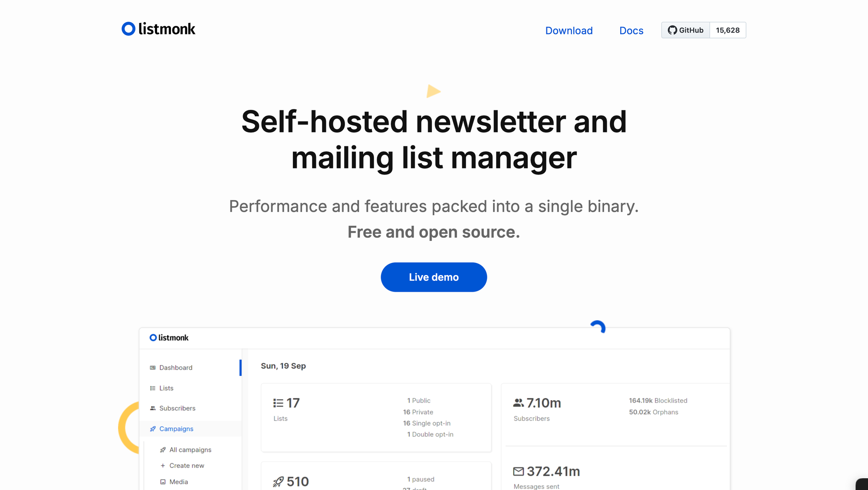Click the 7.10m subscribers count
868x490 pixels.
pos(544,403)
